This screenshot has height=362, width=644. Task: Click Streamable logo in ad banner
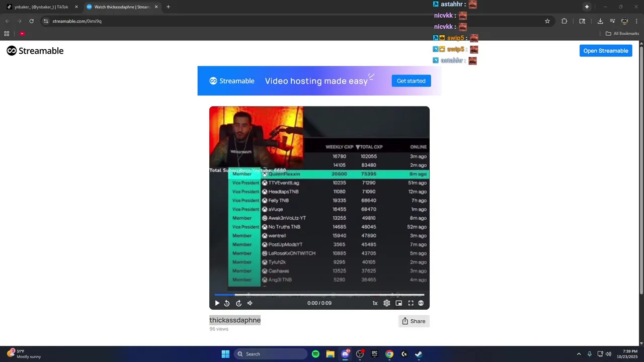[232, 81]
